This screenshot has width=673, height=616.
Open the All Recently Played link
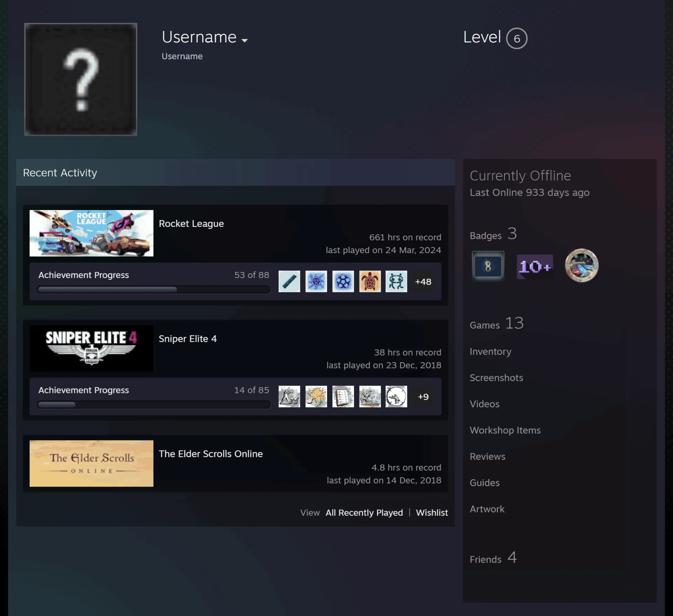point(364,513)
